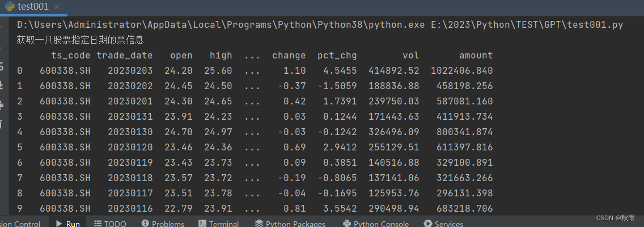The image size is (644, 227).
Task: Click trade date 20230119
Action: [x=130, y=162]
